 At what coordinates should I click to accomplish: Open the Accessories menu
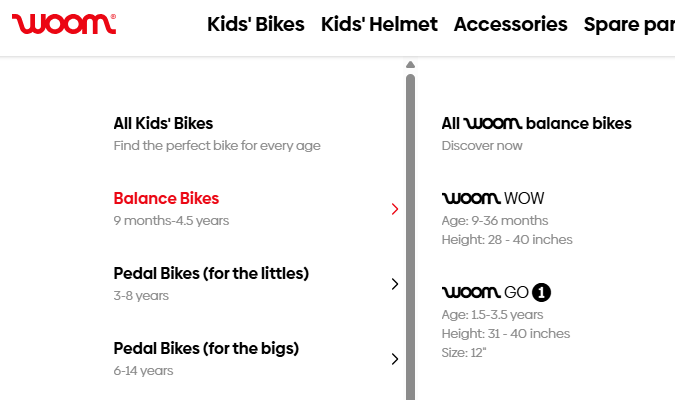[510, 24]
